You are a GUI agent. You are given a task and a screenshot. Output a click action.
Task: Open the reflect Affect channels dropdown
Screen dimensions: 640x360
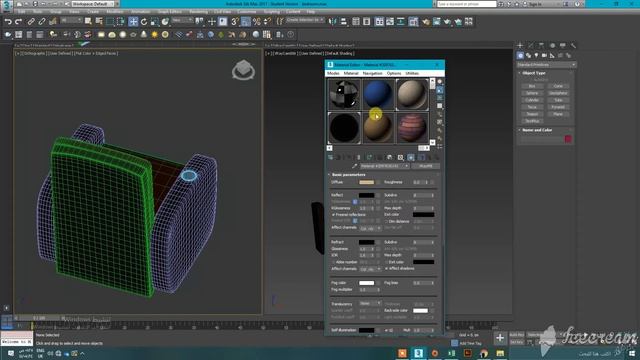point(370,228)
